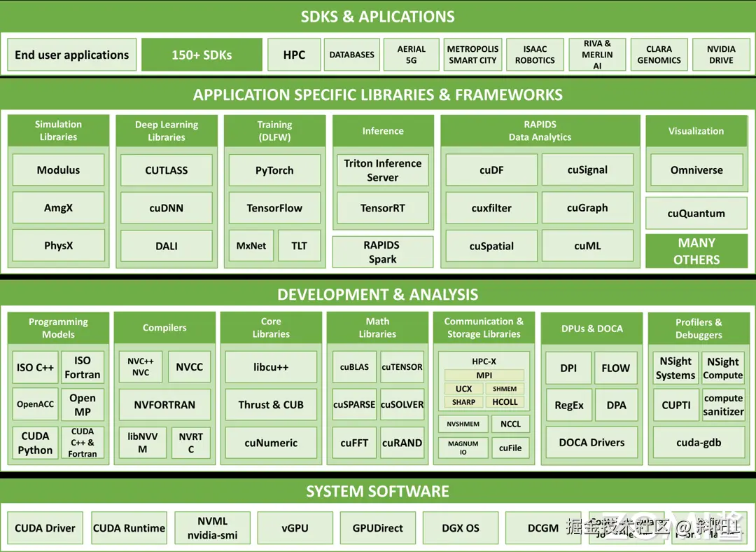Click the Triton Inference Server box

point(382,170)
